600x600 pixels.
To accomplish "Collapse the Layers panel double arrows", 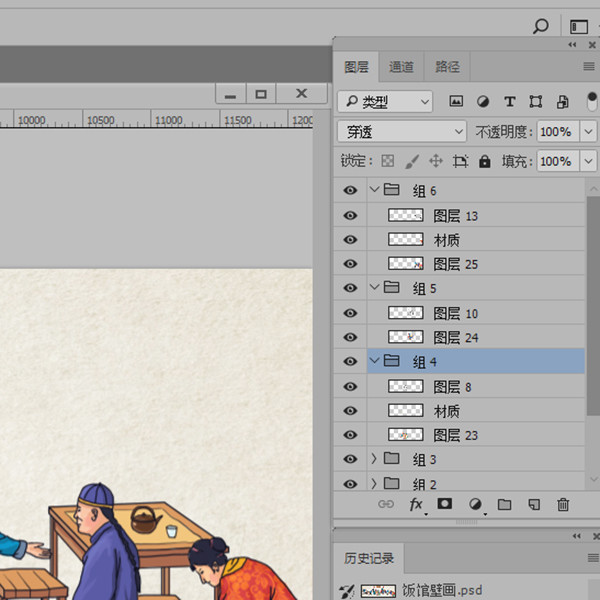I will 572,45.
